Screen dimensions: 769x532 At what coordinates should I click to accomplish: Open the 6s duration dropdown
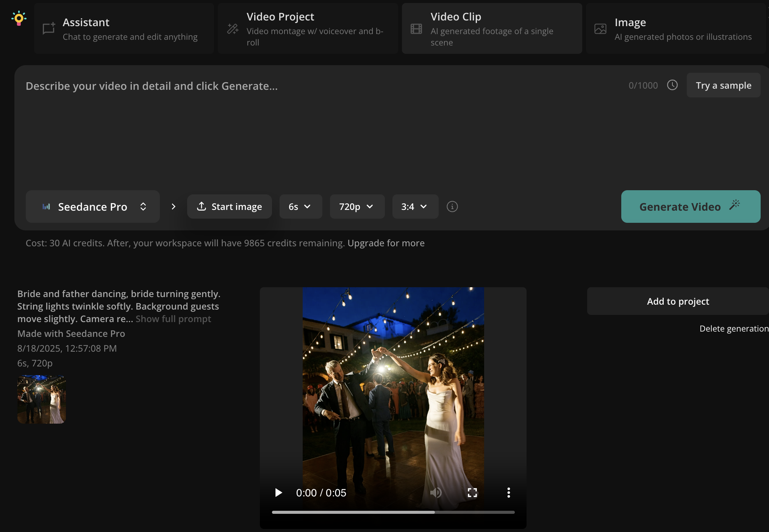(300, 207)
